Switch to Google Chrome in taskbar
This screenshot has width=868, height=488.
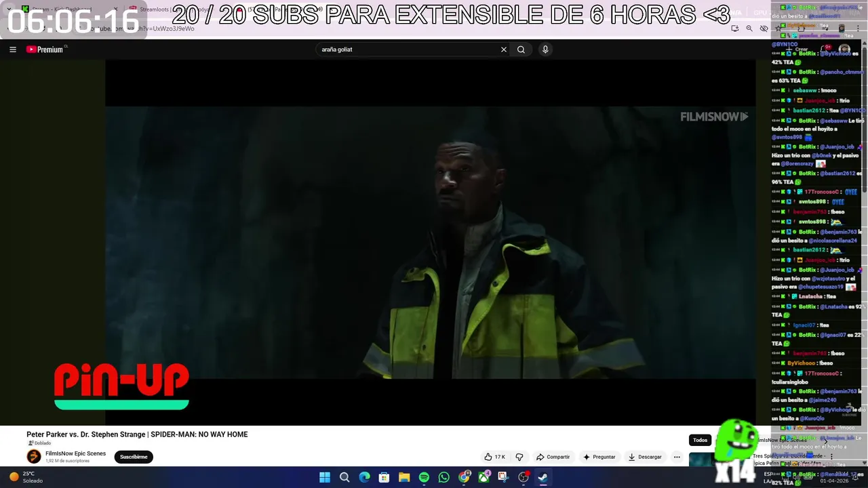click(464, 477)
